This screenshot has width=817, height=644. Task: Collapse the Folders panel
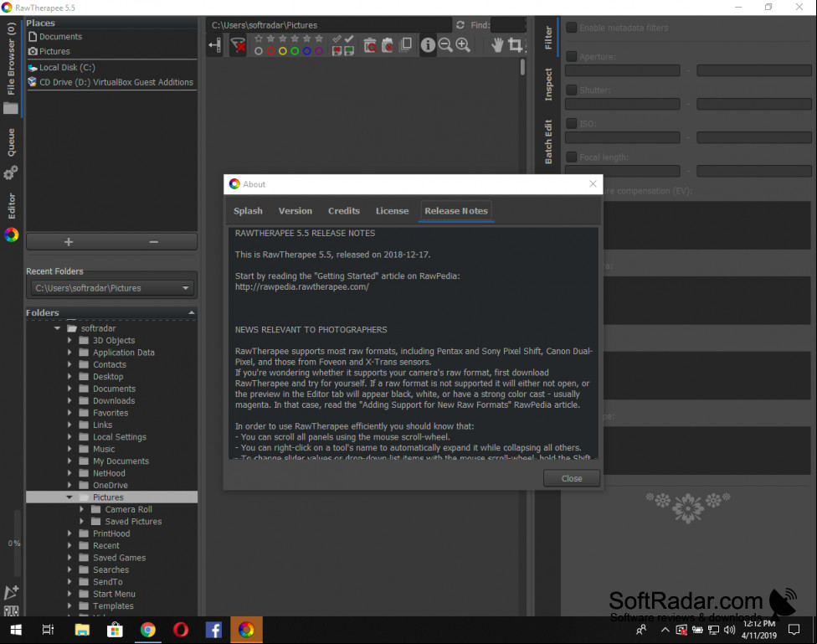[x=191, y=313]
